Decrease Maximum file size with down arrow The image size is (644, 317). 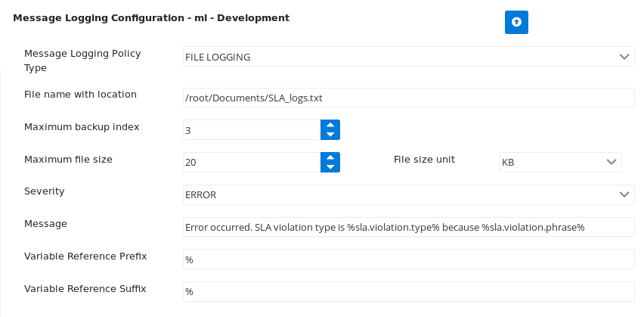(x=330, y=167)
